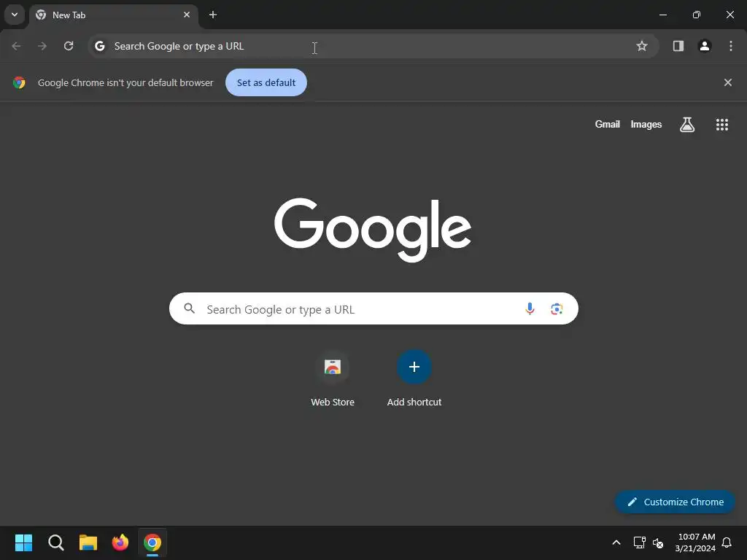
Task: Click the Google logo
Action: tap(373, 230)
